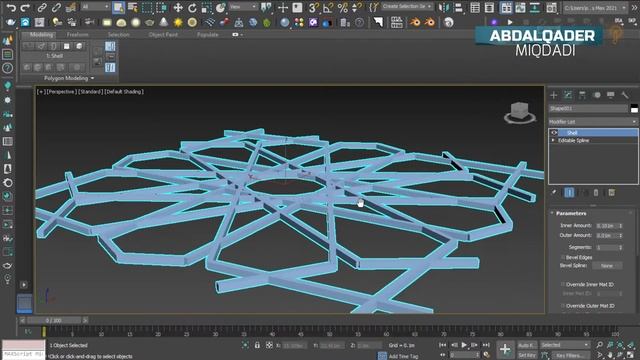640x360 pixels.
Task: Switch to the Object Paint ribbon tab
Action: 163,35
